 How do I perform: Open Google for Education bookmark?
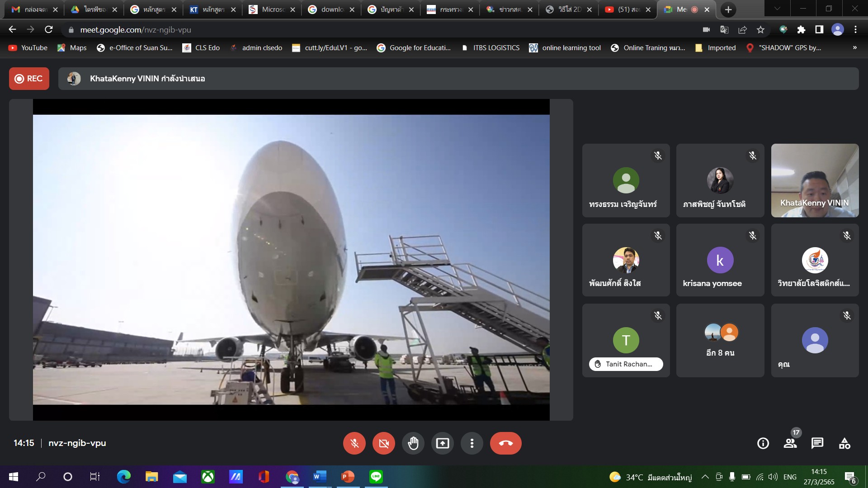414,48
